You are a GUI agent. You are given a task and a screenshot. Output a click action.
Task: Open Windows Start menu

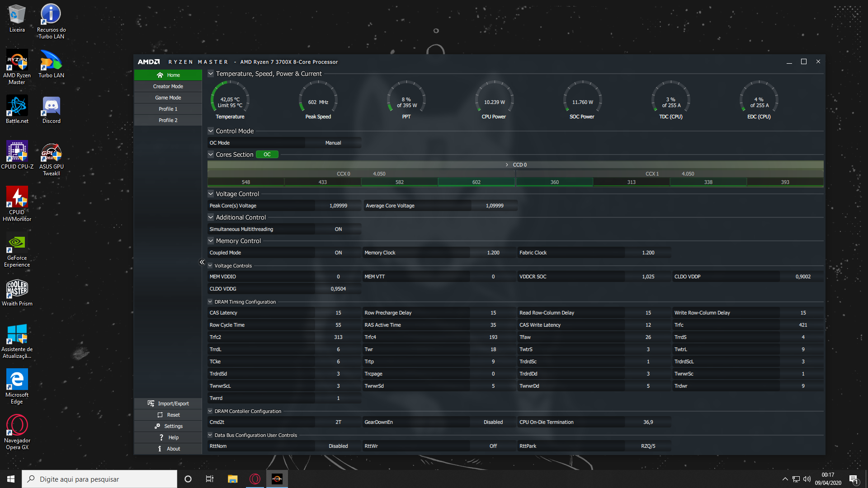pos(11,479)
